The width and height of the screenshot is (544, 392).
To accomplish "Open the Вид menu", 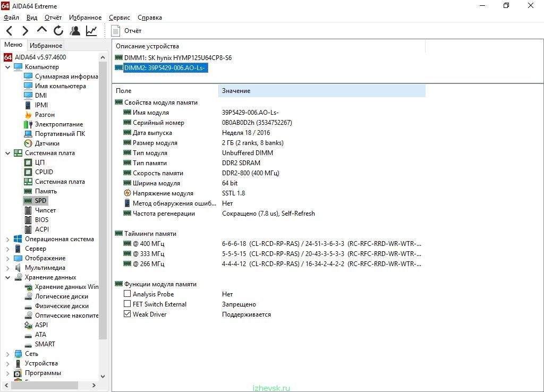I will pos(31,18).
